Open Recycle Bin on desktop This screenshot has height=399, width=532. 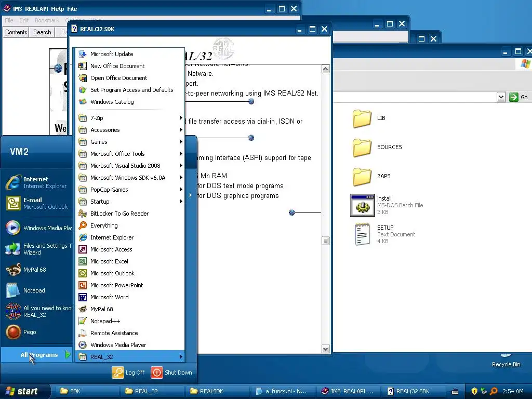506,361
